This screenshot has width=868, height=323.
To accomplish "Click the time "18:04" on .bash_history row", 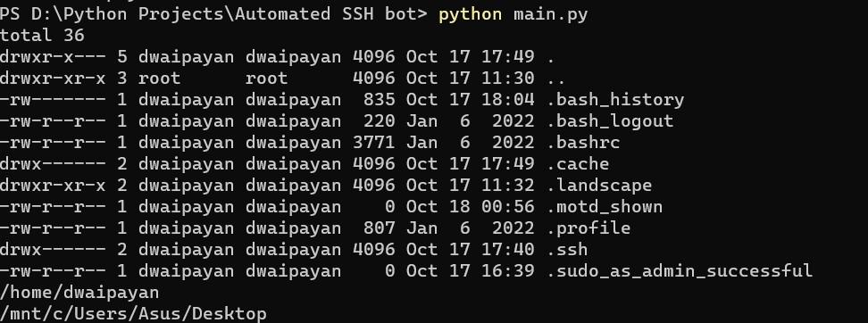I will [x=508, y=100].
